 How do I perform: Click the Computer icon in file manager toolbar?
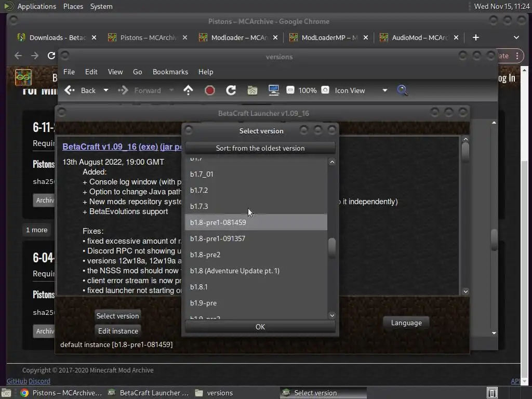click(273, 90)
